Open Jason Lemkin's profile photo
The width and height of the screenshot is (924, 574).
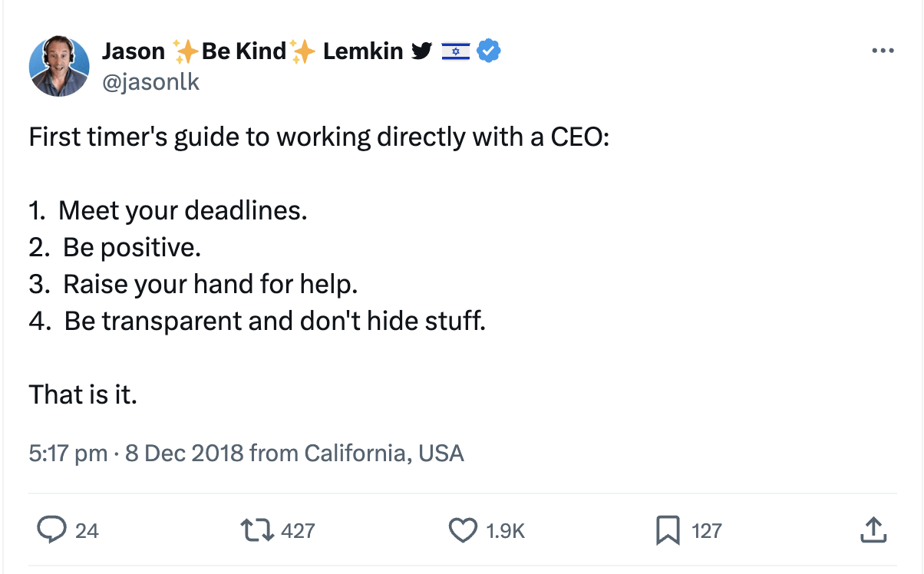point(59,66)
